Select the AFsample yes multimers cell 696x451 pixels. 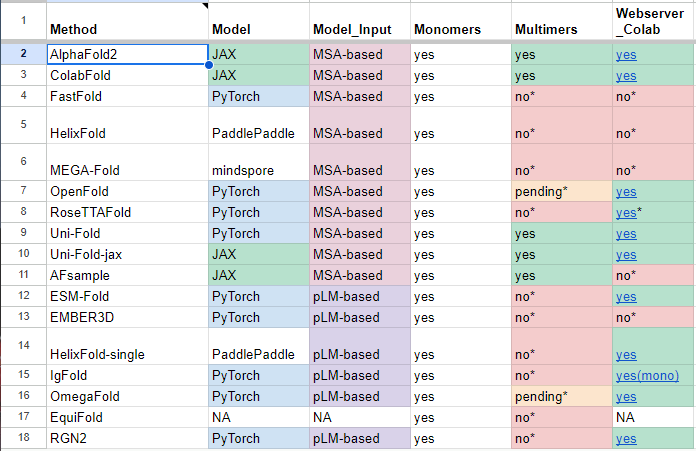(x=562, y=275)
